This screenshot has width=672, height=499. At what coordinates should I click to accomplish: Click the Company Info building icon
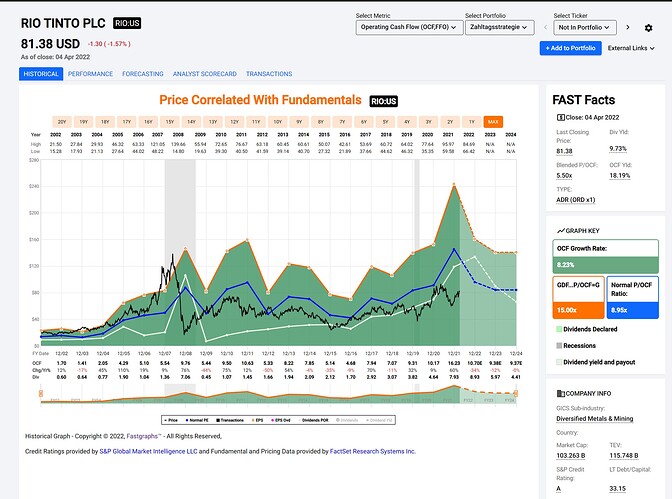click(560, 393)
